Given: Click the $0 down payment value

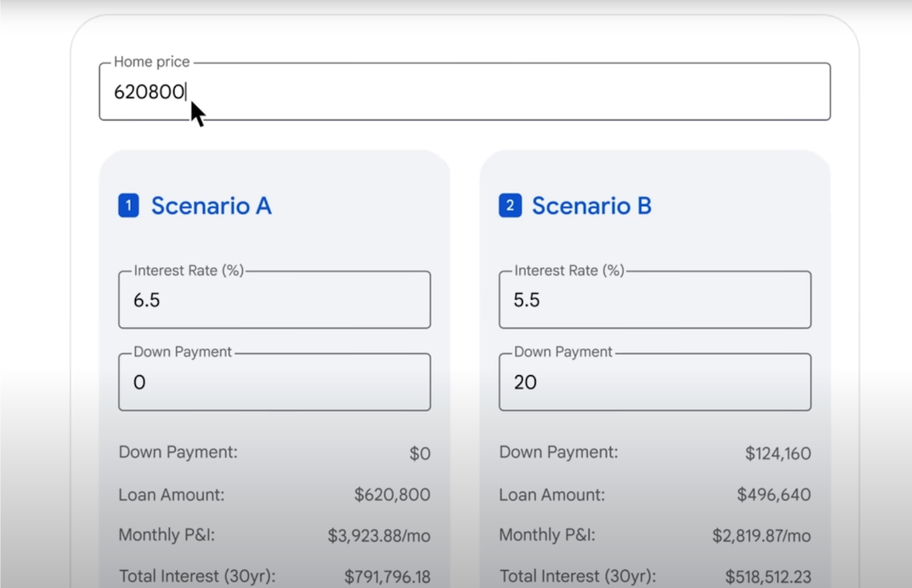Looking at the screenshot, I should click(x=419, y=454).
